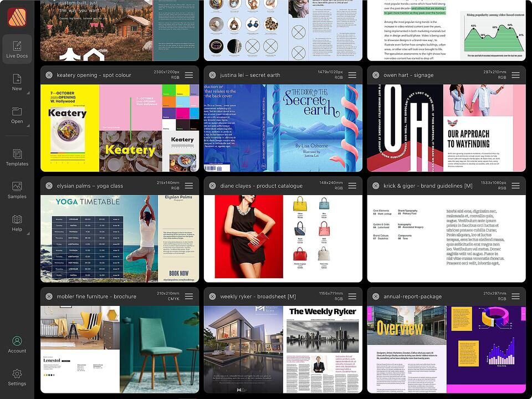Click the Open folder icon

(x=17, y=114)
